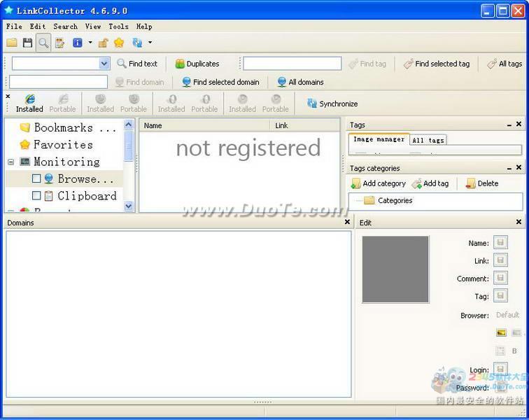529x420 pixels.
Task: Focus the tag search input field
Action: pyautogui.click(x=292, y=64)
